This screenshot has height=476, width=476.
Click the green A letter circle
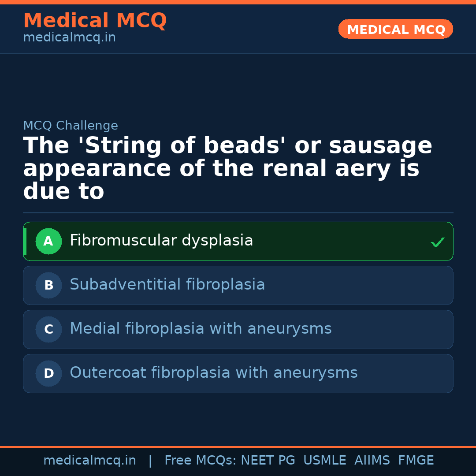click(x=48, y=242)
